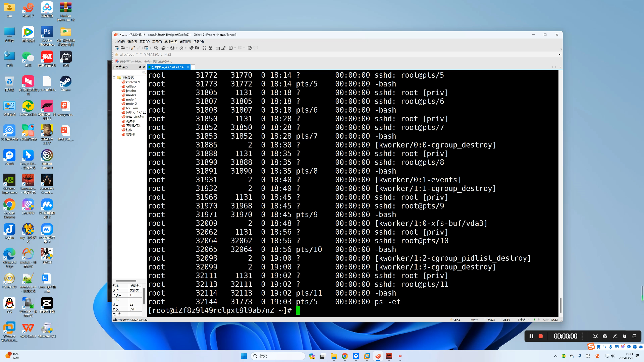Select the node 1 session in tree
644x362 pixels.
point(129,99)
